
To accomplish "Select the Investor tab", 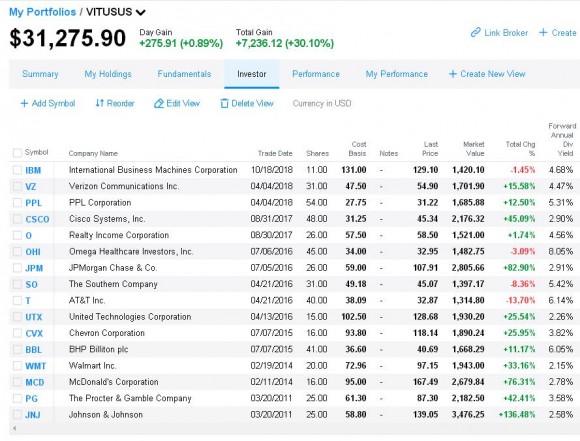I will [x=252, y=74].
